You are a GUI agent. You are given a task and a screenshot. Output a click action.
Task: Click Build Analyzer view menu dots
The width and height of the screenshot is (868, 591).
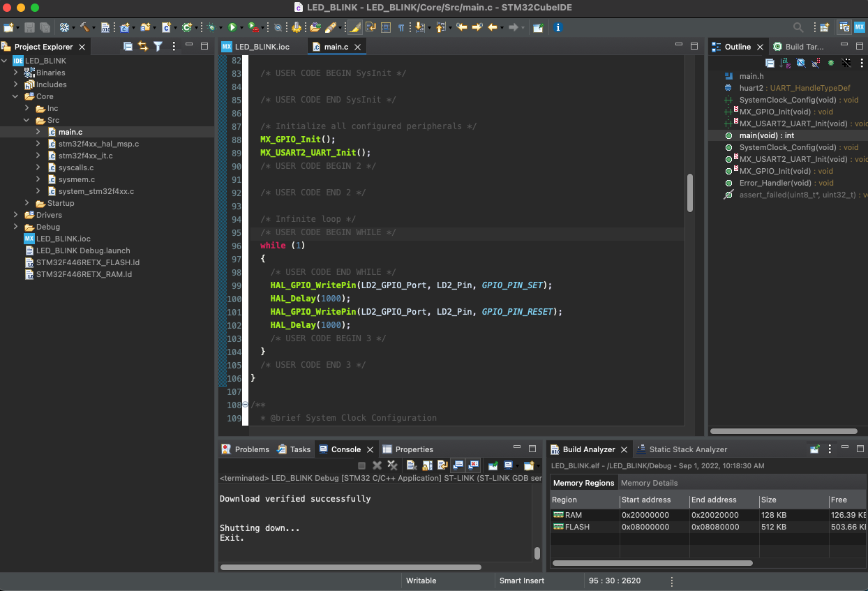click(829, 449)
